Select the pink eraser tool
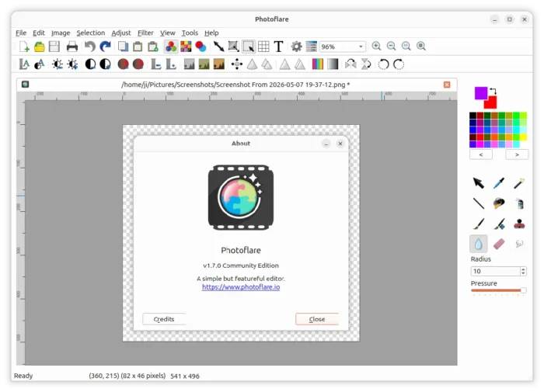Viewport: 544px width, 392px height. (499, 244)
